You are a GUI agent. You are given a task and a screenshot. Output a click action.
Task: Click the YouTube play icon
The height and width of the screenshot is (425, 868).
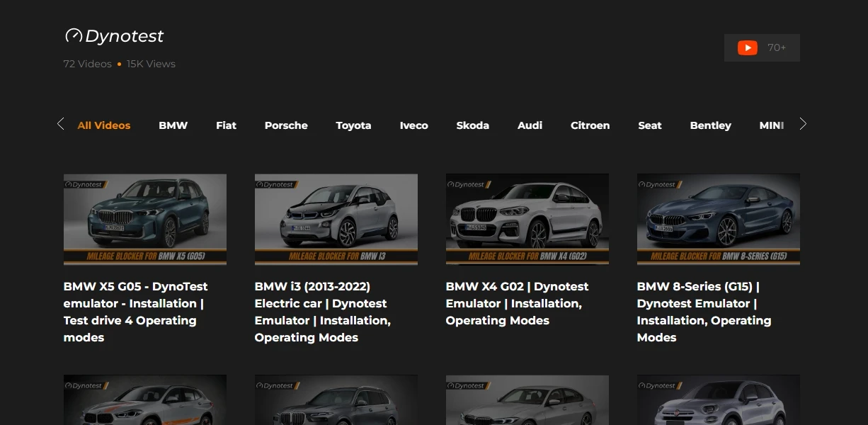pos(747,47)
